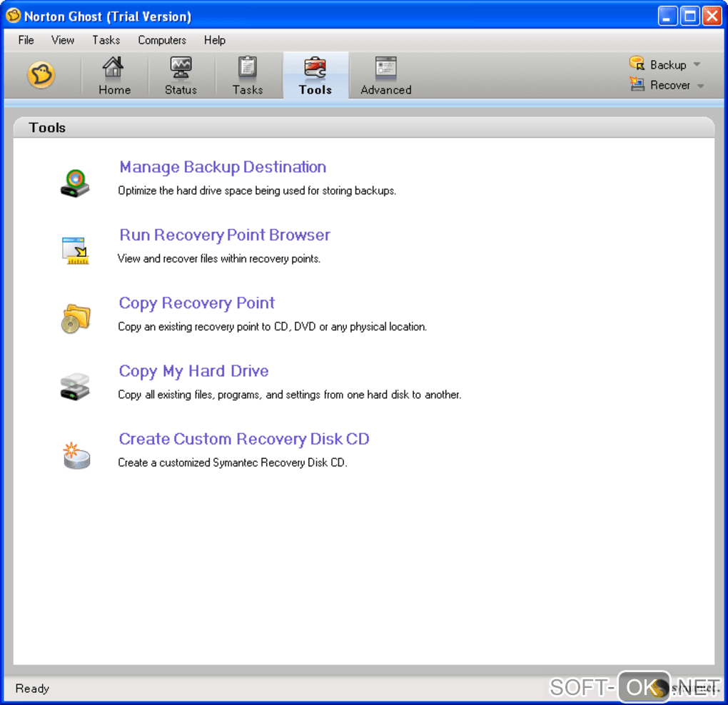
Task: Click 'View and recover files within recovery points' text
Action: (219, 258)
